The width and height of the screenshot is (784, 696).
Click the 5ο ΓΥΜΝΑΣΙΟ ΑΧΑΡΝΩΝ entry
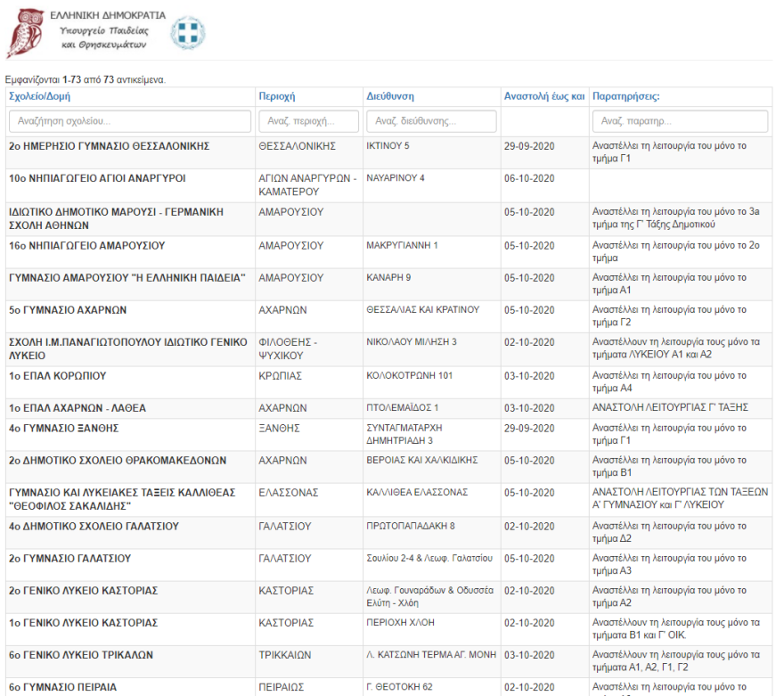68,310
